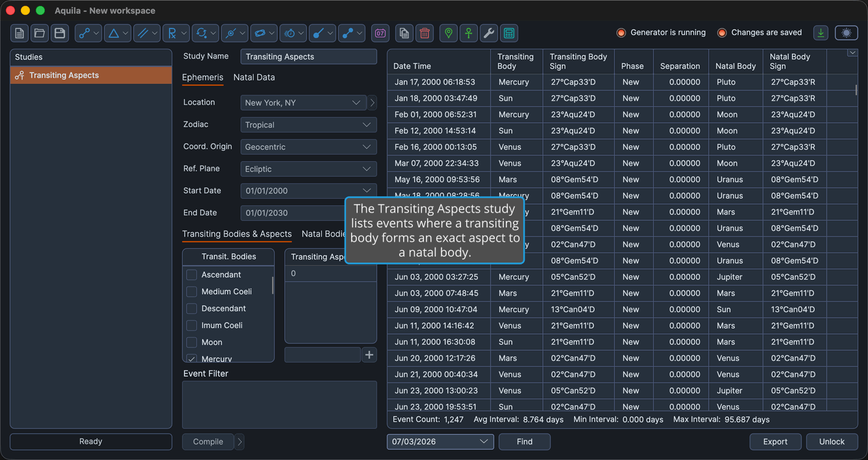Duplicate study with the copy icon
The image size is (868, 460).
click(x=404, y=33)
